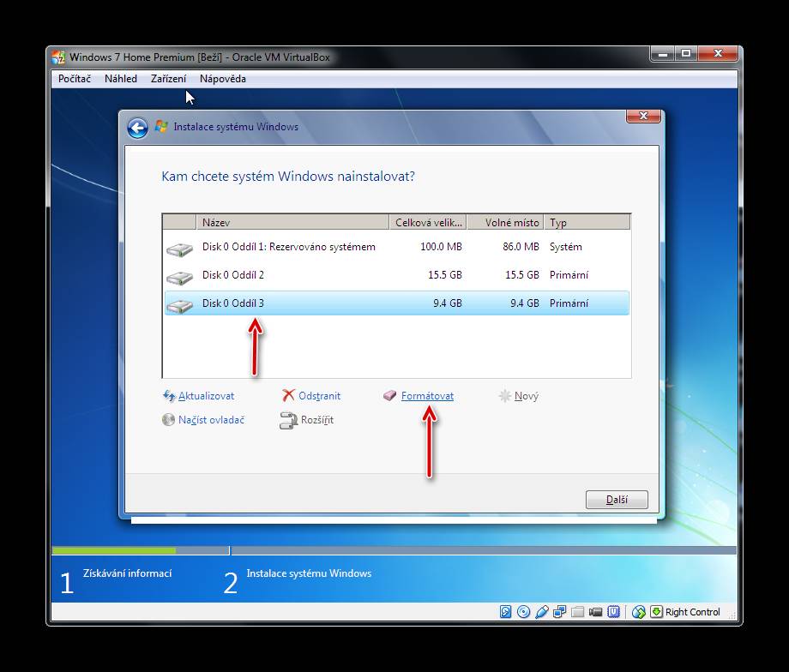This screenshot has height=672, width=789.
Task: Maximize the VirtualBox window
Action: (686, 53)
